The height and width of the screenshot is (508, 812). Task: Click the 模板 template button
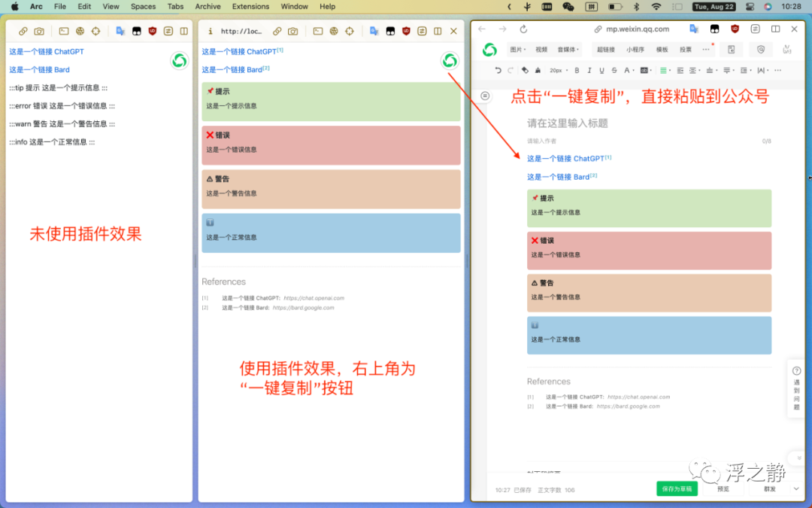[662, 50]
